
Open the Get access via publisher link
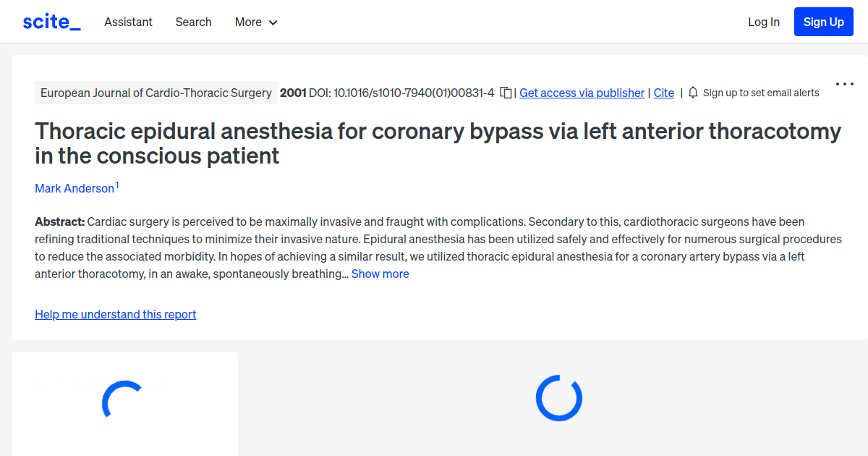tap(582, 93)
